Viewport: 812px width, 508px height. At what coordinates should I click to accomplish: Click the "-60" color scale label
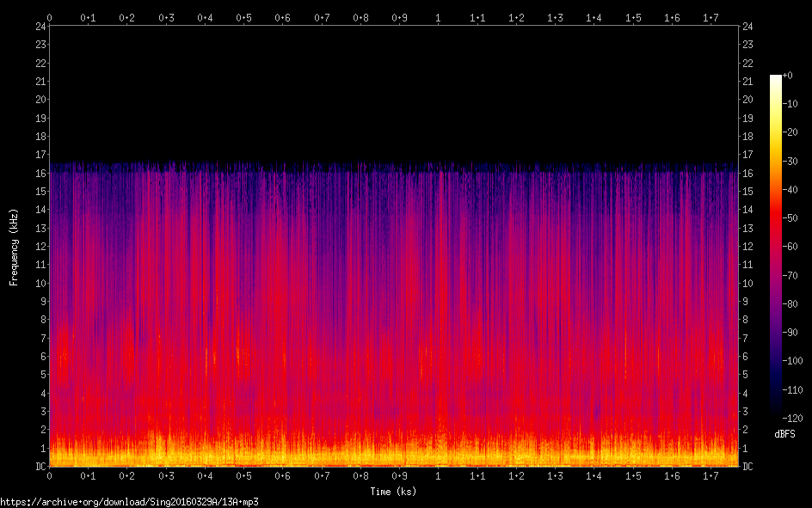tap(790, 247)
